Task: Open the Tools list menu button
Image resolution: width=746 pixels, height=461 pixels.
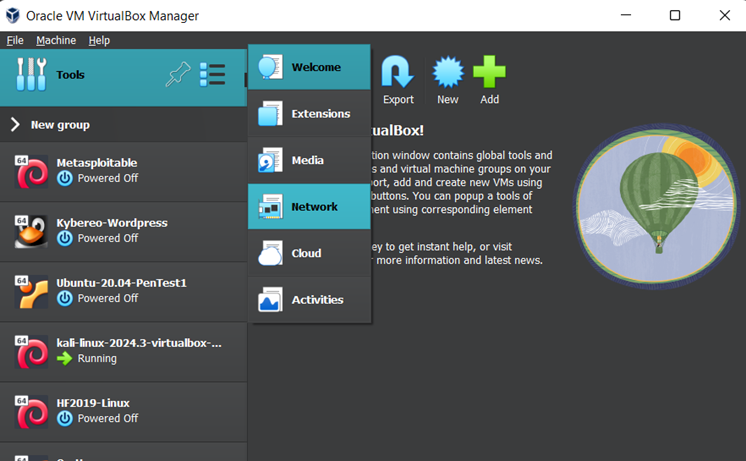Action: (212, 75)
